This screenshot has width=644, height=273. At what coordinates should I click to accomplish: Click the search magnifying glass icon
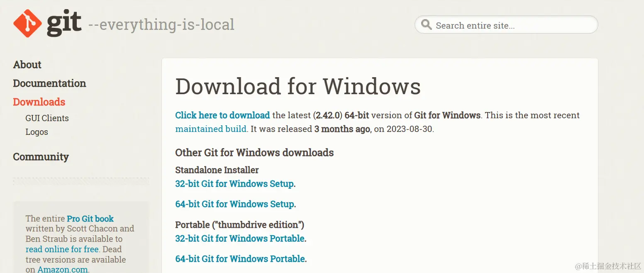point(426,25)
